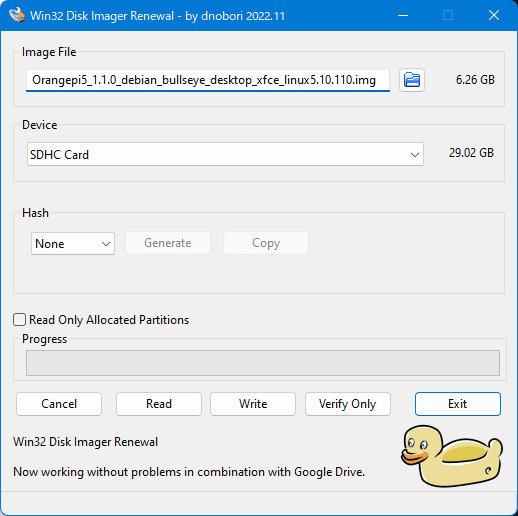Click the Copy hash button
518x516 pixels.
(266, 243)
